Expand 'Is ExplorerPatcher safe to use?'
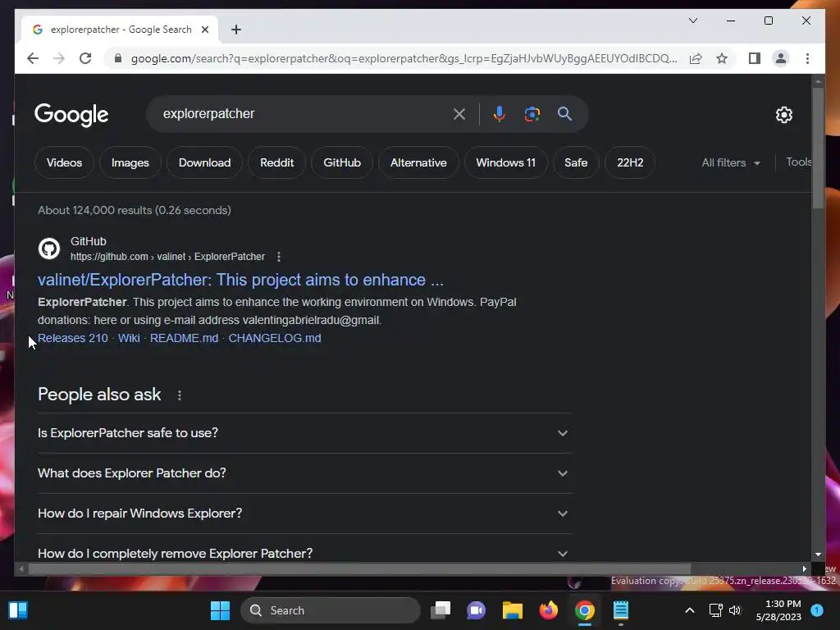 tap(304, 433)
